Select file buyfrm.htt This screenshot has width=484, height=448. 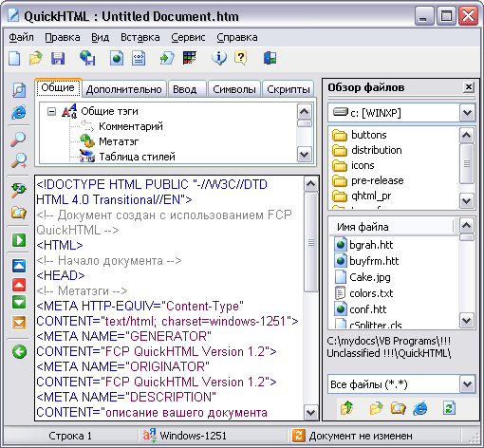[x=374, y=261]
